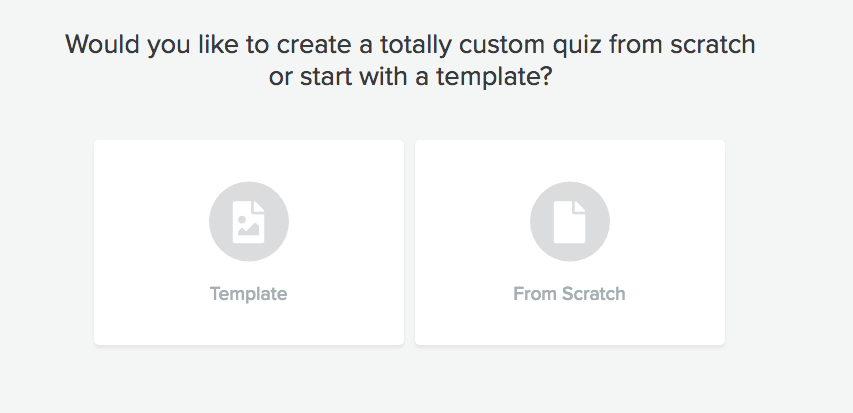The height and width of the screenshot is (413, 853).
Task: Select the From Scratch option card
Action: pyautogui.click(x=569, y=242)
